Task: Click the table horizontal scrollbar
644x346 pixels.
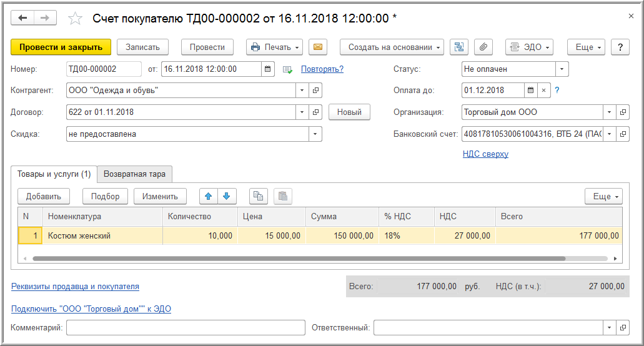Action: coord(299,259)
